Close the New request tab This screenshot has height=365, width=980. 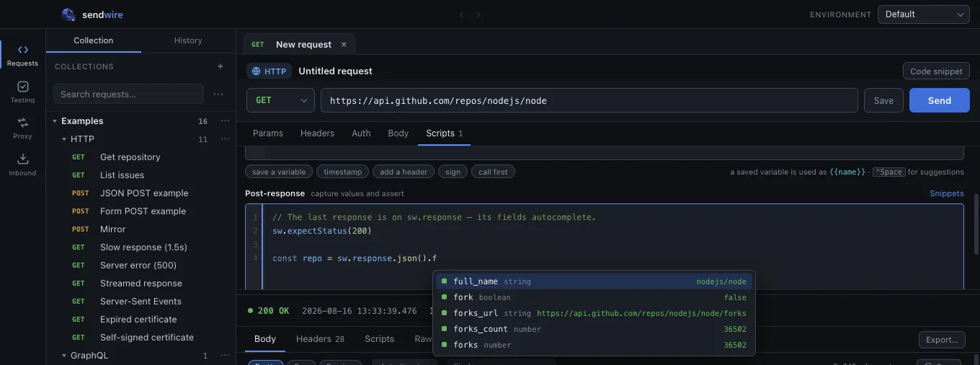(x=344, y=45)
